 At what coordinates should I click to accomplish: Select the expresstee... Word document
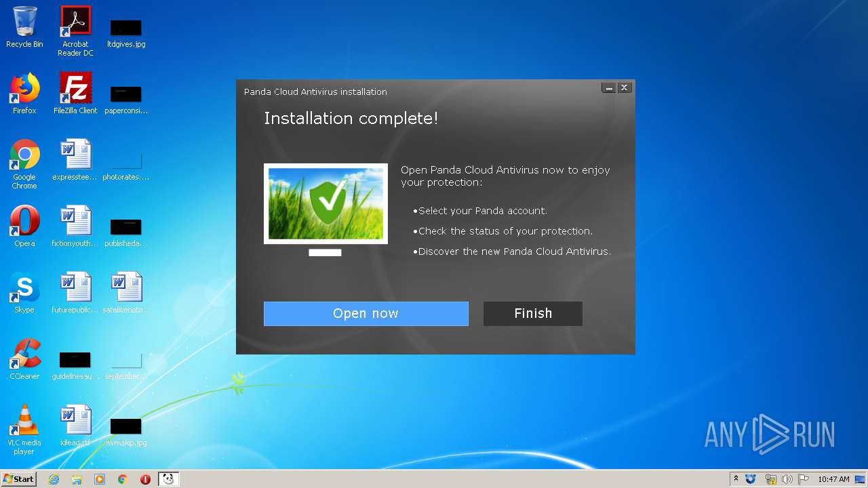[x=75, y=160]
